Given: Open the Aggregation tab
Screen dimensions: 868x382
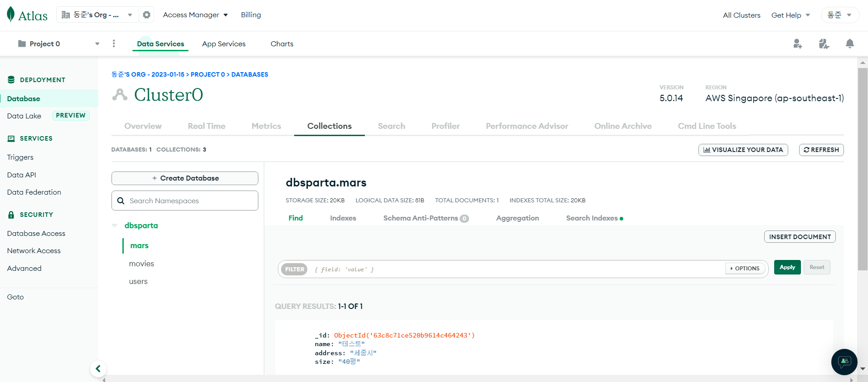Looking at the screenshot, I should pyautogui.click(x=518, y=218).
